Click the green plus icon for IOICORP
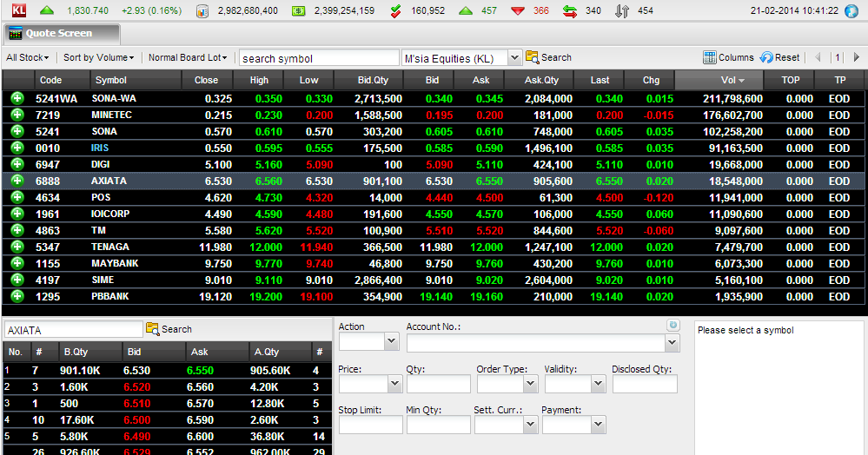 [17, 214]
